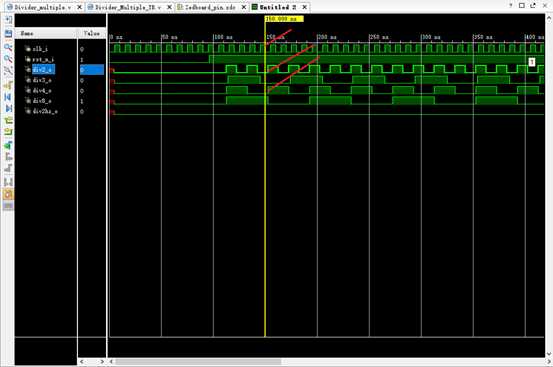The image size is (553, 367).
Task: Click the left arrow of waveform horizontal scrollbar
Action: click(111, 361)
